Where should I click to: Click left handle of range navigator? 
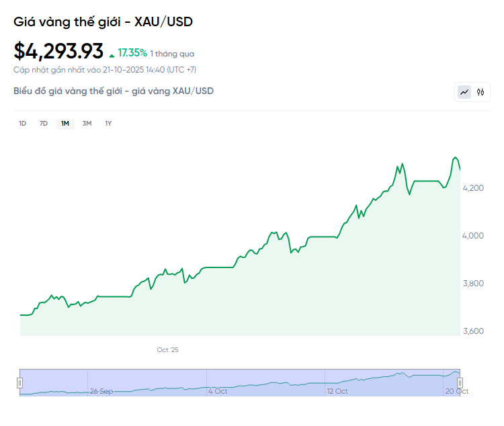tap(19, 382)
